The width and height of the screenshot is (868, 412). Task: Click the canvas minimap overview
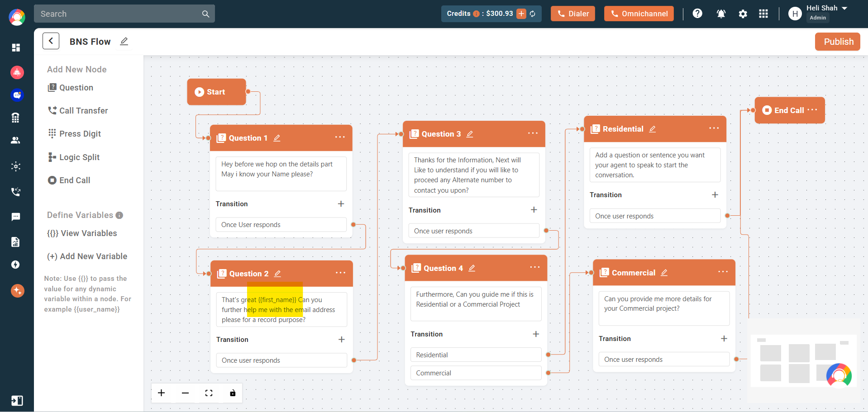pyautogui.click(x=803, y=360)
